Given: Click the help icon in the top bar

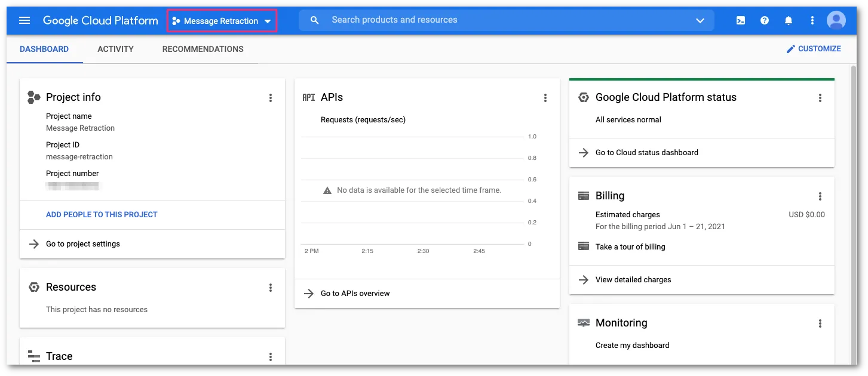Looking at the screenshot, I should coord(764,20).
